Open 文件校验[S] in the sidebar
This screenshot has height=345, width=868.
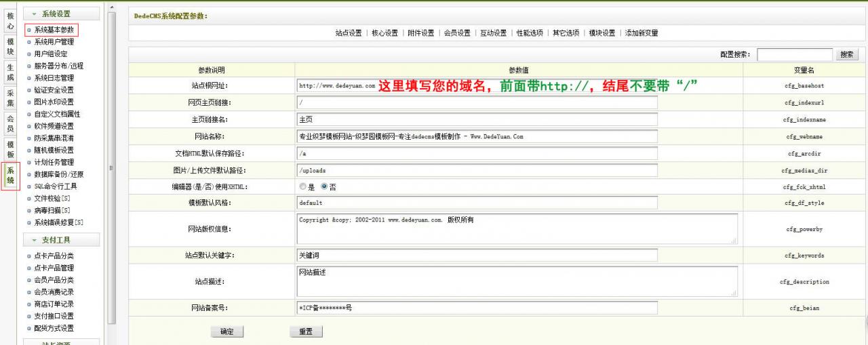[52, 199]
